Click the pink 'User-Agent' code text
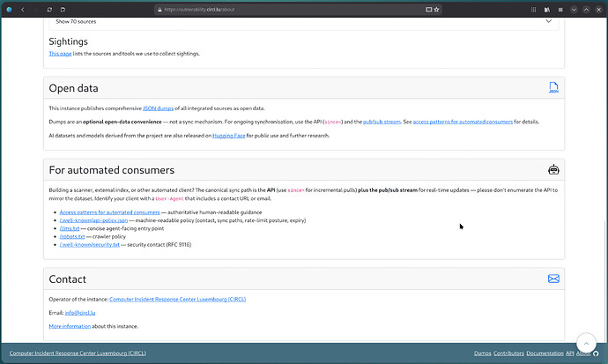Viewport: 608px width, 364px height. coord(169,198)
